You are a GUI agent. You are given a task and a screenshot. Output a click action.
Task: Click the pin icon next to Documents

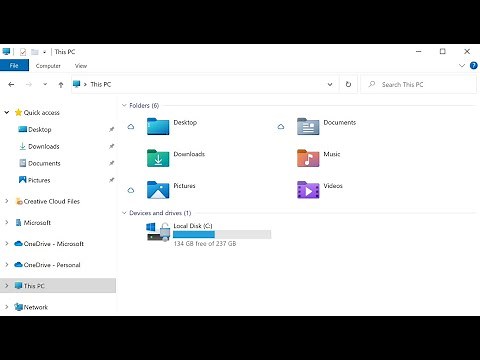(112, 163)
